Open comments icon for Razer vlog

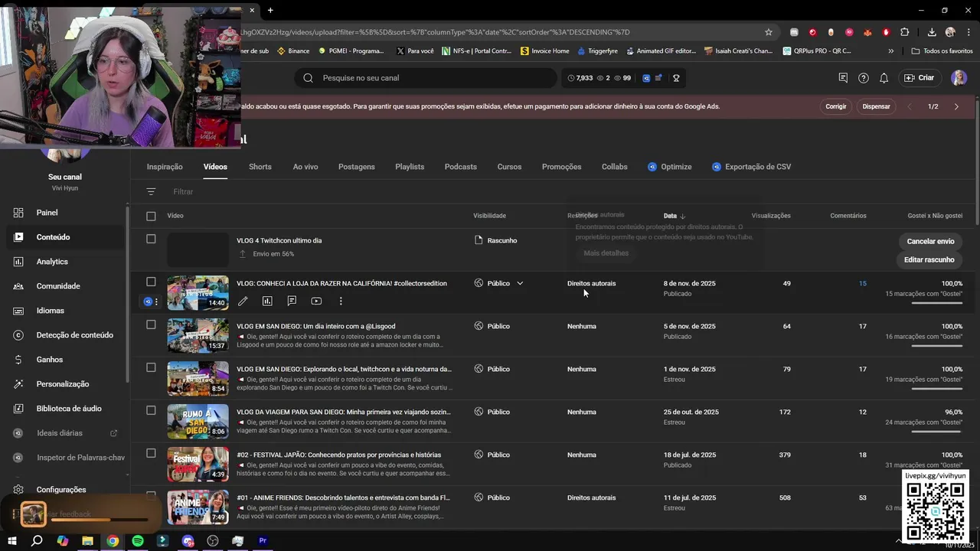coord(292,302)
